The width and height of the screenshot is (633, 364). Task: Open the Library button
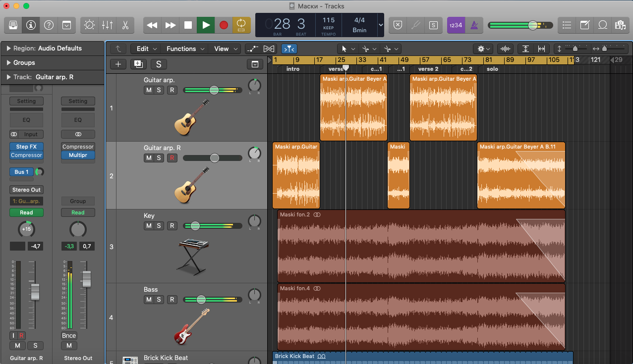[x=13, y=25]
